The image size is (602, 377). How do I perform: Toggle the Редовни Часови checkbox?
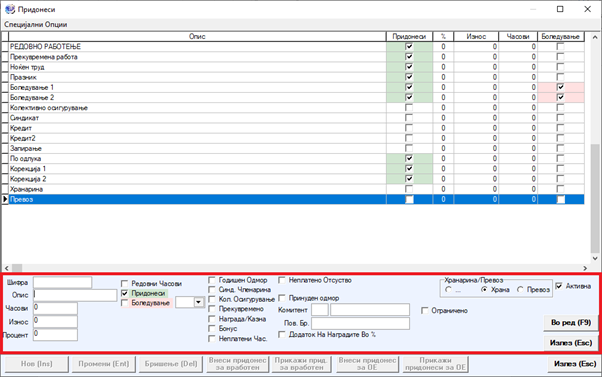click(124, 284)
